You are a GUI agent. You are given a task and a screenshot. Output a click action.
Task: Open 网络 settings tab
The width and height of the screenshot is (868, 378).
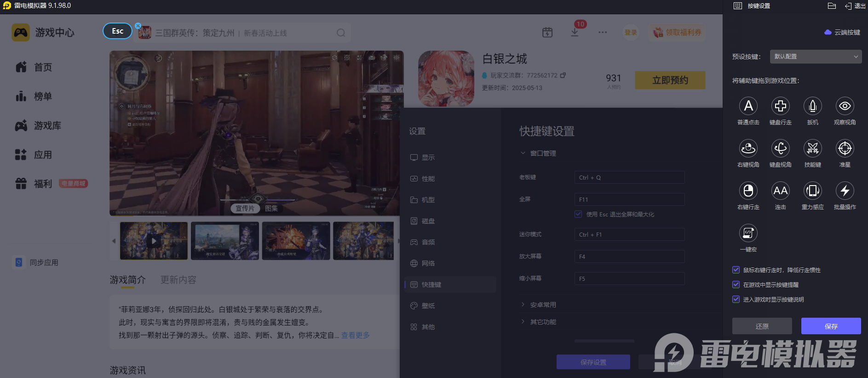tap(450, 263)
